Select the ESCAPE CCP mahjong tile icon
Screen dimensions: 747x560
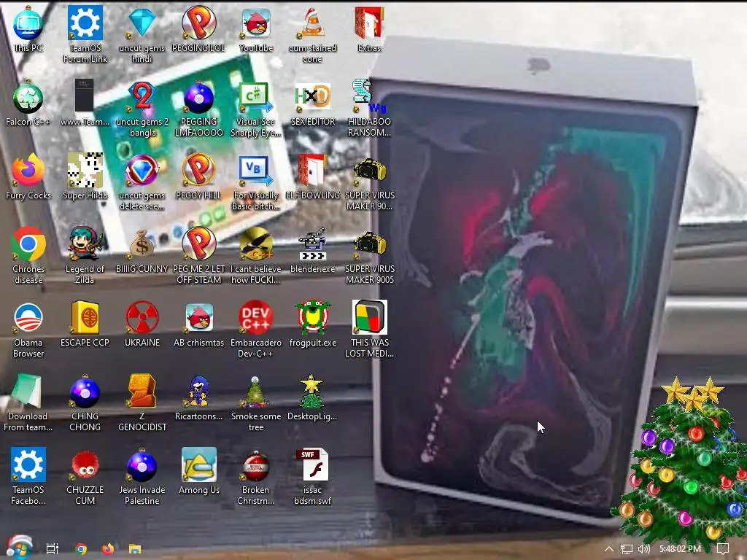(85, 324)
